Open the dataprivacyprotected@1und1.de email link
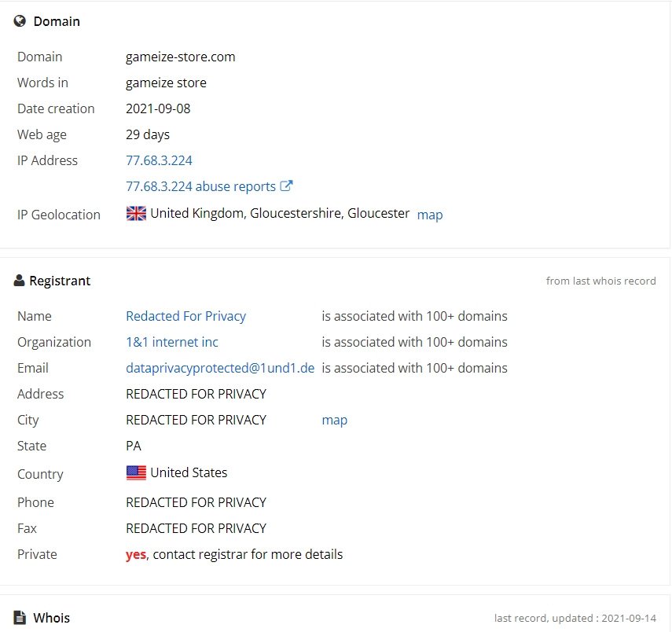The height and width of the screenshot is (632, 672). pos(220,368)
